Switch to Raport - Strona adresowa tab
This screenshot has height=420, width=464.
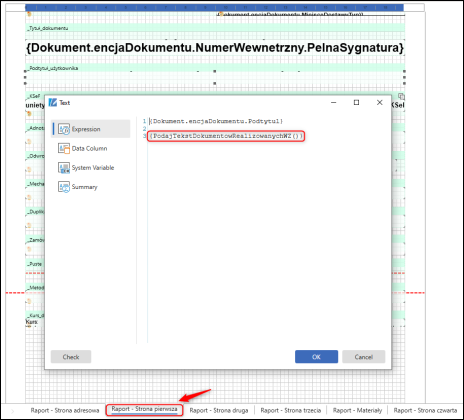point(65,410)
